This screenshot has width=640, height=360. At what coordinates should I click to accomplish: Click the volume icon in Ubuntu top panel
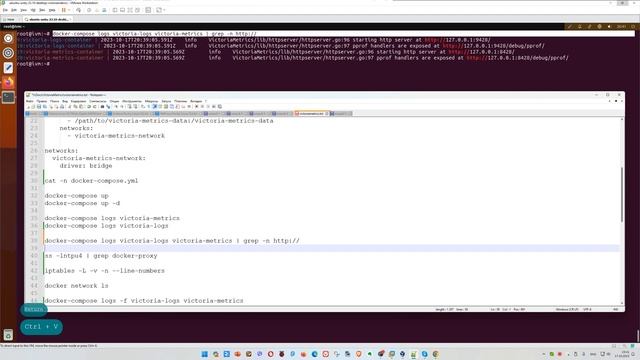point(609,27)
